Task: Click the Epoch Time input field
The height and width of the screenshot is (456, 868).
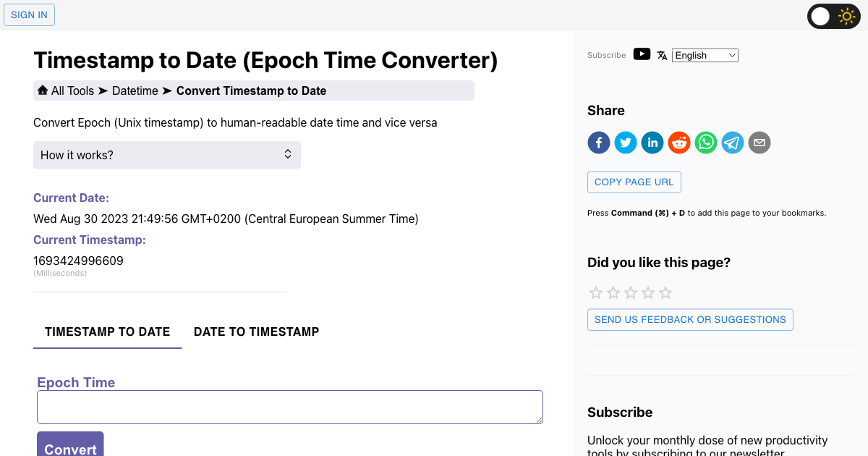Action: (x=289, y=407)
